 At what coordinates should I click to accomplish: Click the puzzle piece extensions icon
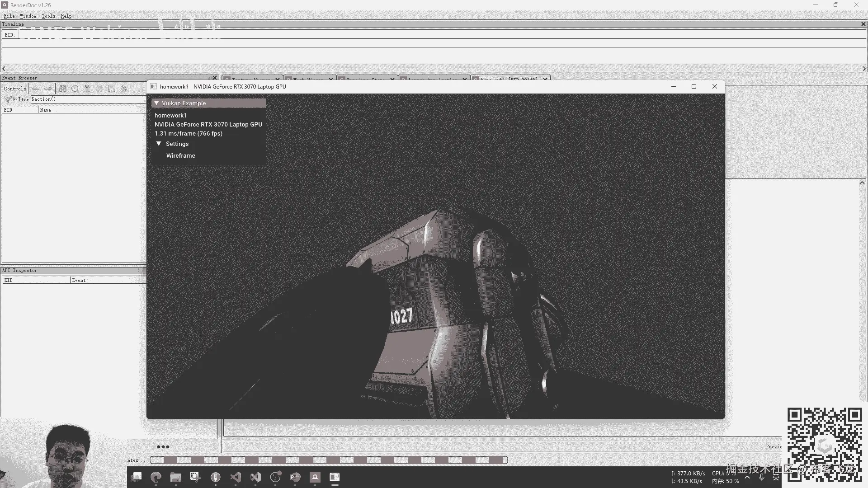pos(124,89)
